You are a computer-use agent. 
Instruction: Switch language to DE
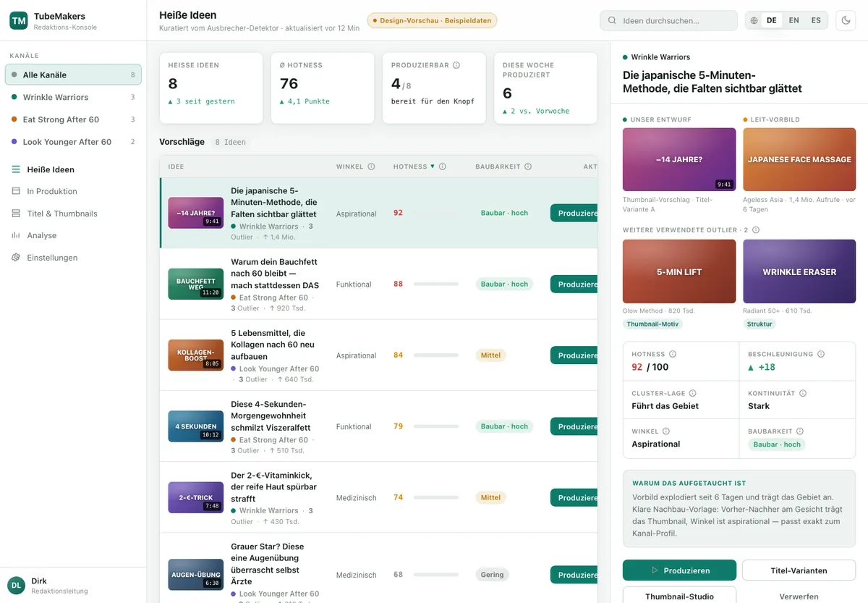772,21
